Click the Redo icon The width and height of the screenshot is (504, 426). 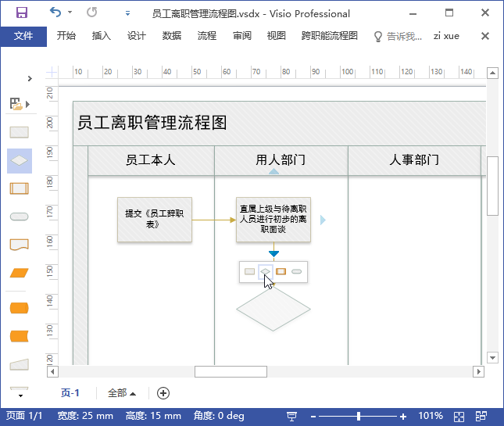tap(92, 13)
